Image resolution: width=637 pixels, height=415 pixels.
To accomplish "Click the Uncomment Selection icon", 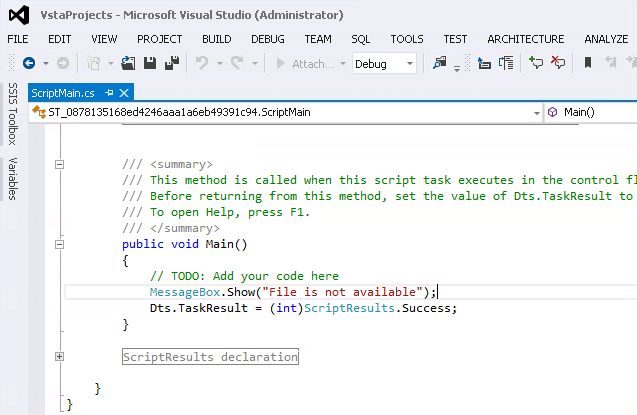I will [558, 63].
